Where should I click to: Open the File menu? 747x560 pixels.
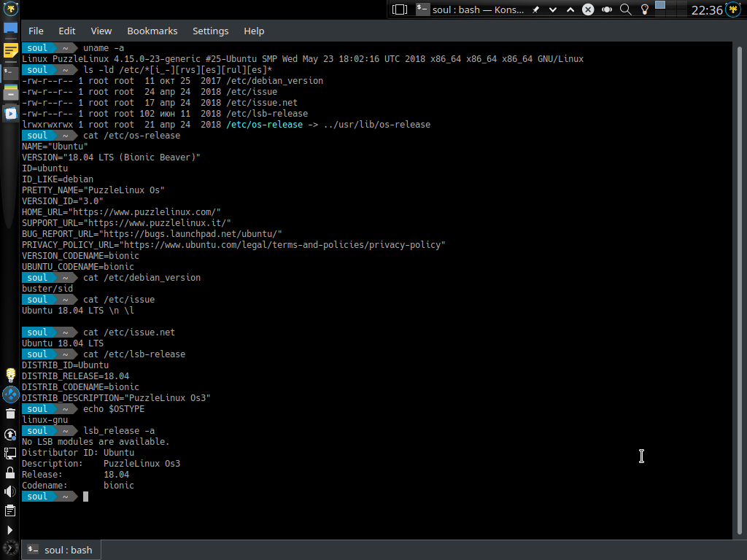[x=36, y=31]
